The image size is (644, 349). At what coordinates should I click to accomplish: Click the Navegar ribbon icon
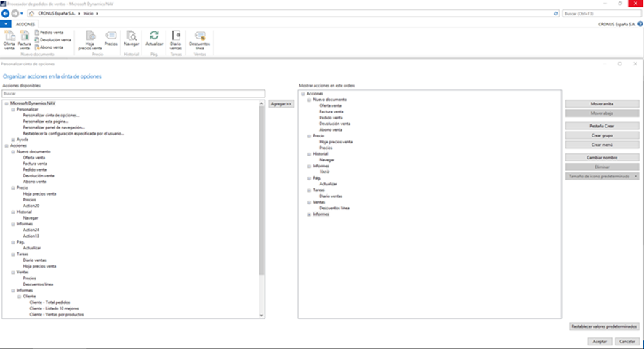(132, 39)
